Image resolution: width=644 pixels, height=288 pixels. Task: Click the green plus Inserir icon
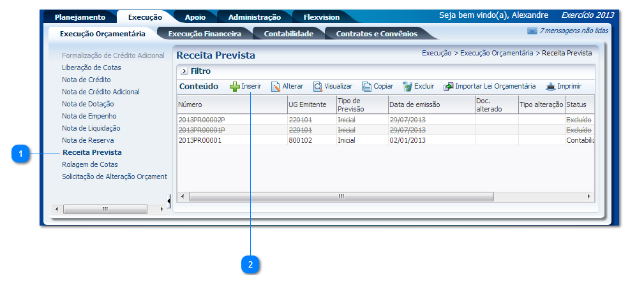pyautogui.click(x=234, y=87)
